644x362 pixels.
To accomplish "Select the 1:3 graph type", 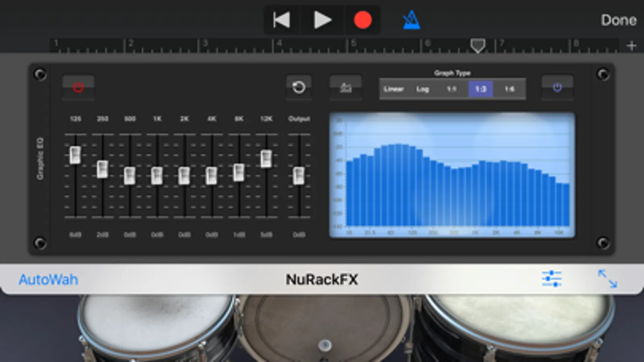I will coord(480,89).
